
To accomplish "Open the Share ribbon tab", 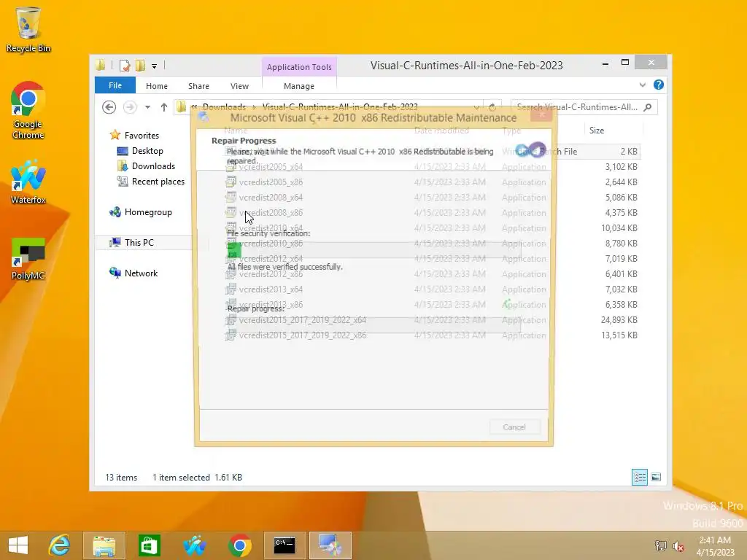I will tap(198, 86).
